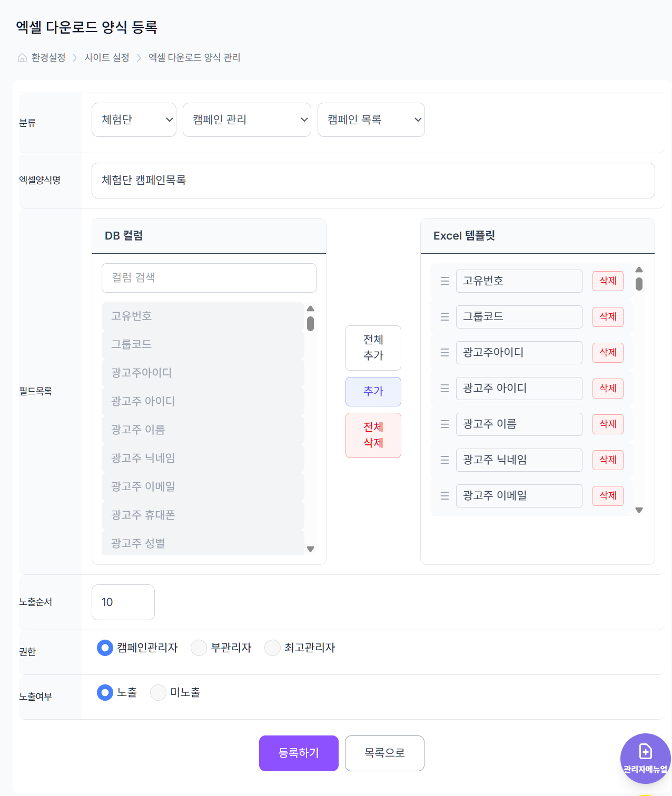Select the 부관리자 permission radio button
The height and width of the screenshot is (796, 672).
tap(199, 648)
